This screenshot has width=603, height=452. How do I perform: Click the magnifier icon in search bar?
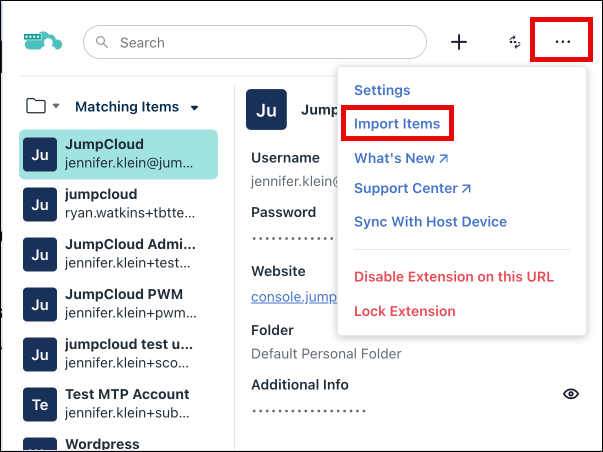click(x=102, y=42)
